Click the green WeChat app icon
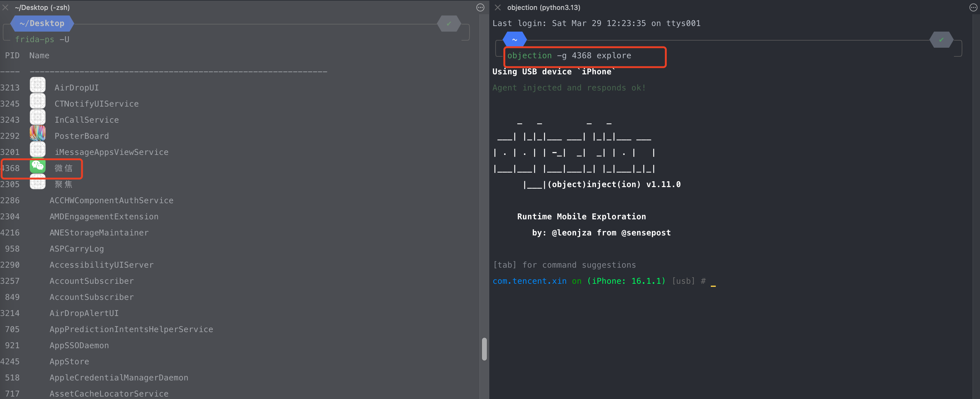The image size is (980, 399). tap(38, 166)
